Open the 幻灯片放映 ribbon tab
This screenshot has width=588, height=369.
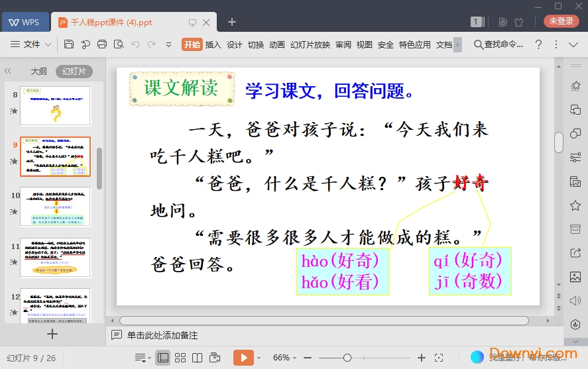310,44
